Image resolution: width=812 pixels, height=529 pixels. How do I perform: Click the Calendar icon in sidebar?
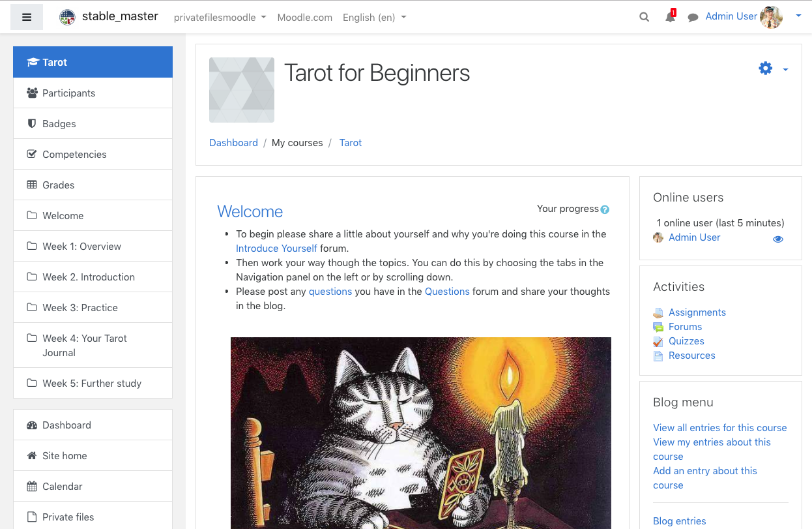(x=31, y=486)
